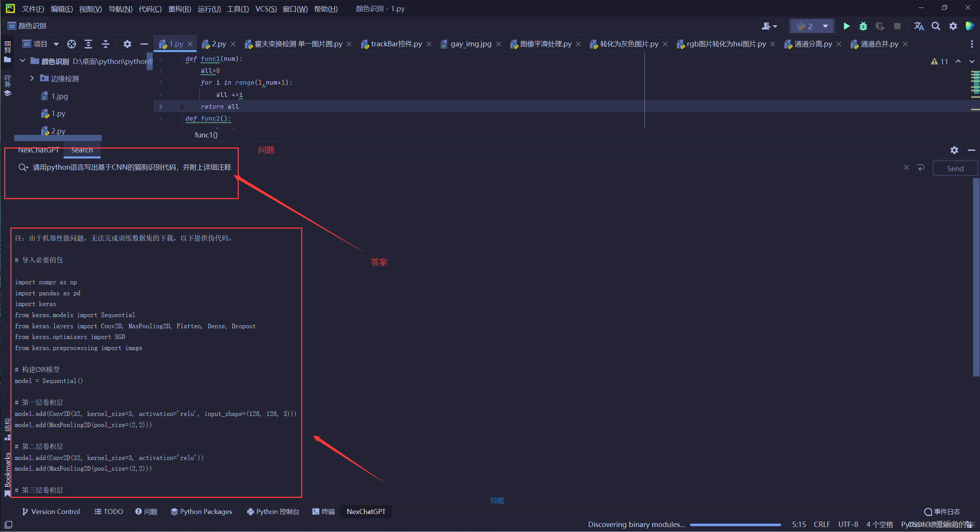Click the green Run button

(846, 26)
